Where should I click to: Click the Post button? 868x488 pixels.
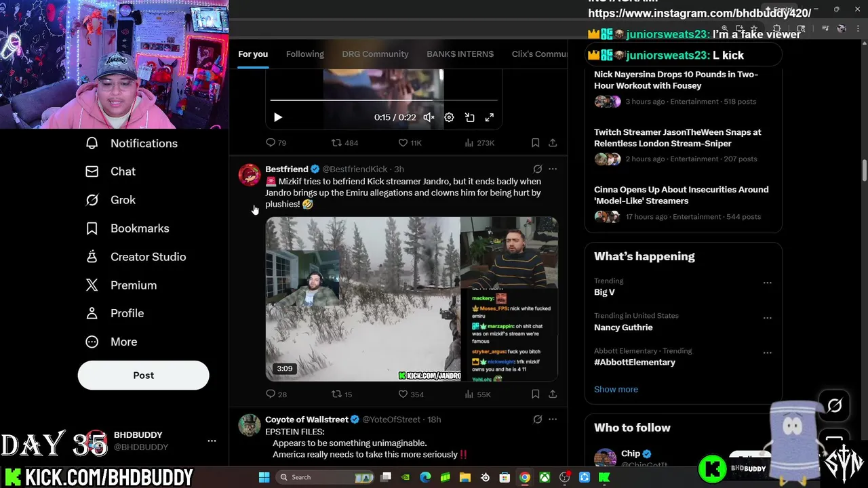[143, 375]
